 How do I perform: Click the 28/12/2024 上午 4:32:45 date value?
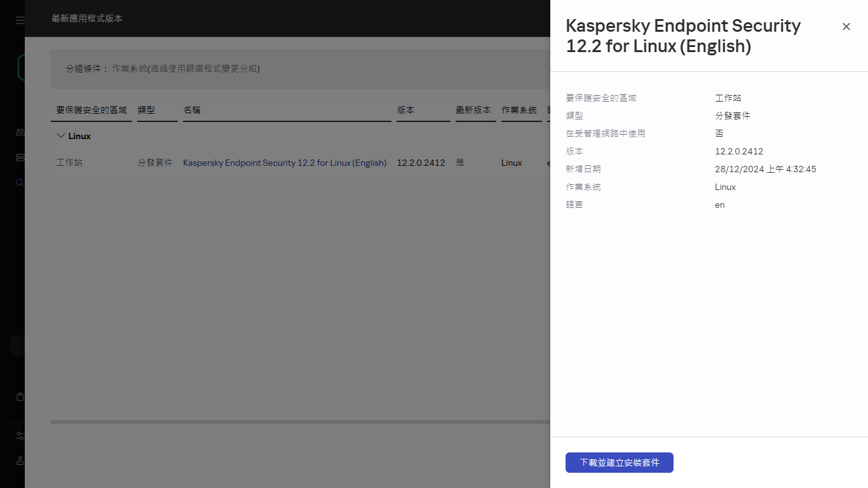(x=766, y=169)
